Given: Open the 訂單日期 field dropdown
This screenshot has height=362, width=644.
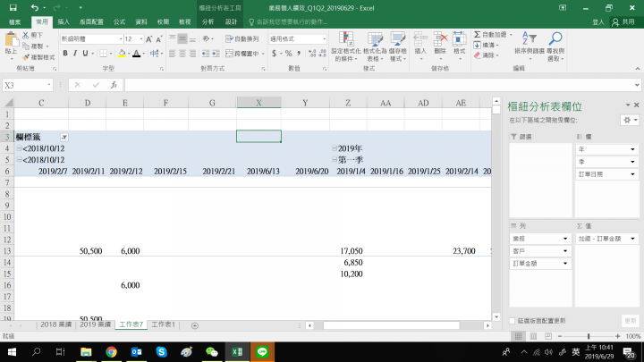Looking at the screenshot, I should coord(632,174).
